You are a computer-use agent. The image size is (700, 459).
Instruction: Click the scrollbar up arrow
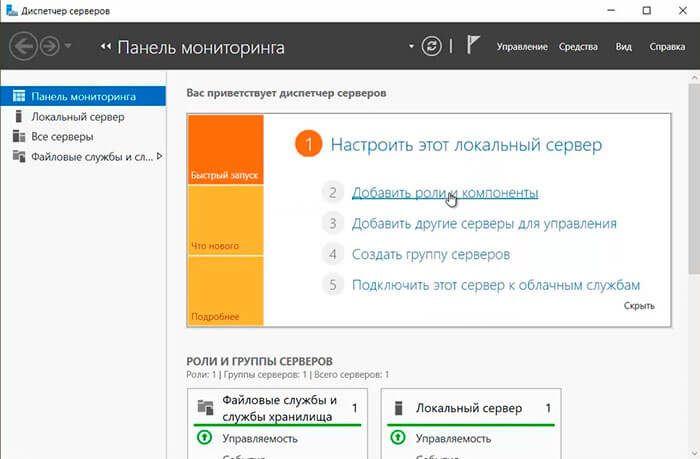click(x=694, y=78)
